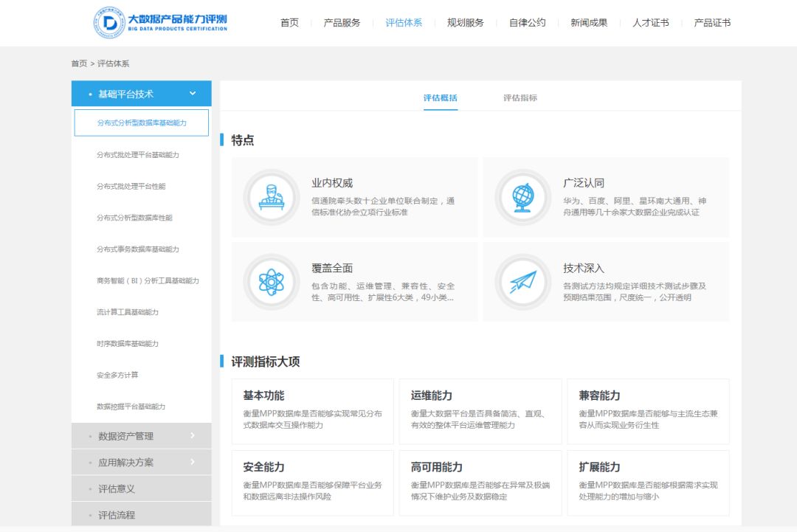This screenshot has height=532, width=797.
Task: Go to 首页 in top navigation
Action: [x=290, y=23]
